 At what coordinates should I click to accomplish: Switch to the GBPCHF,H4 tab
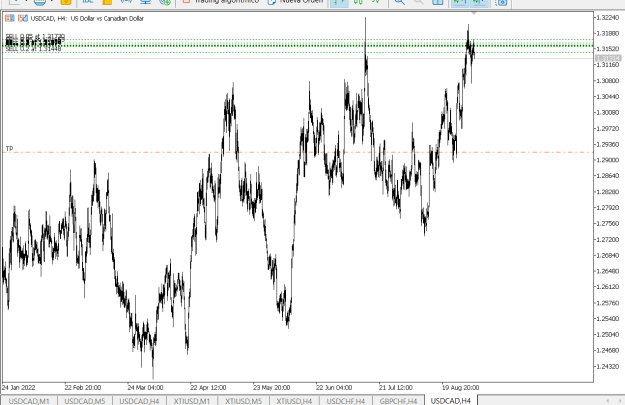click(398, 401)
